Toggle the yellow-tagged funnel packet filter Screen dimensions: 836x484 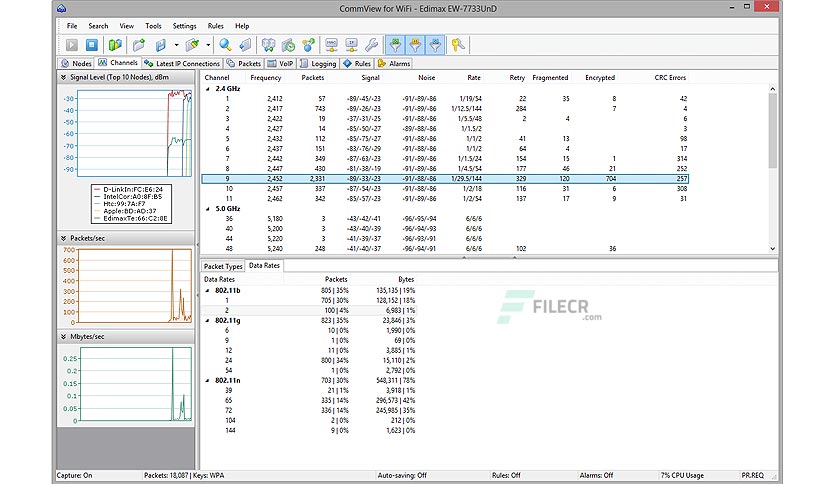415,45
